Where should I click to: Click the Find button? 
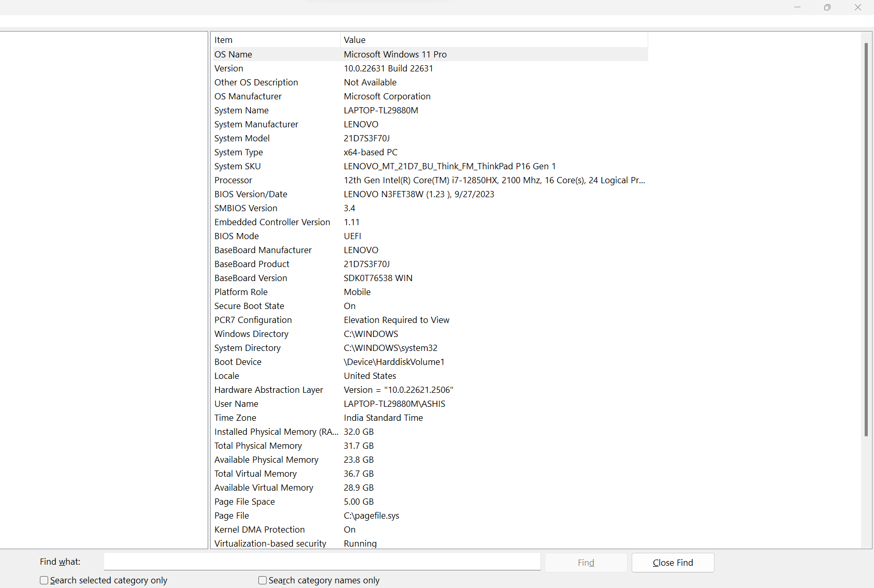pos(586,563)
